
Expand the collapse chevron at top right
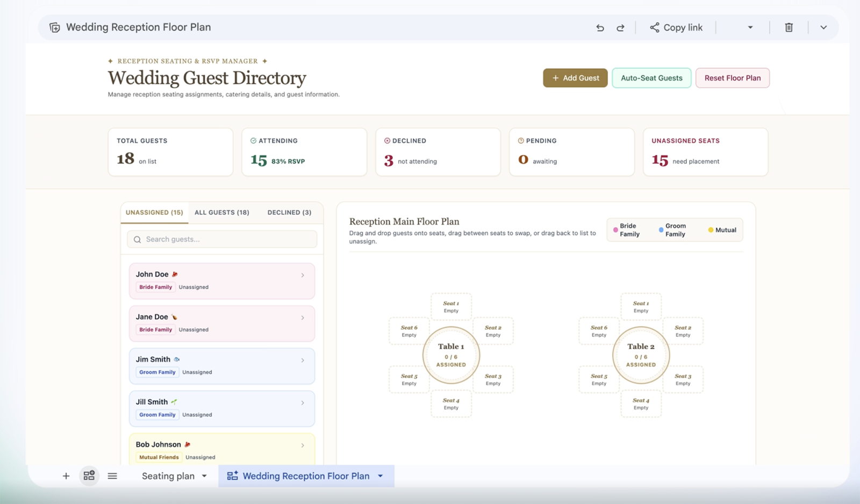point(823,27)
